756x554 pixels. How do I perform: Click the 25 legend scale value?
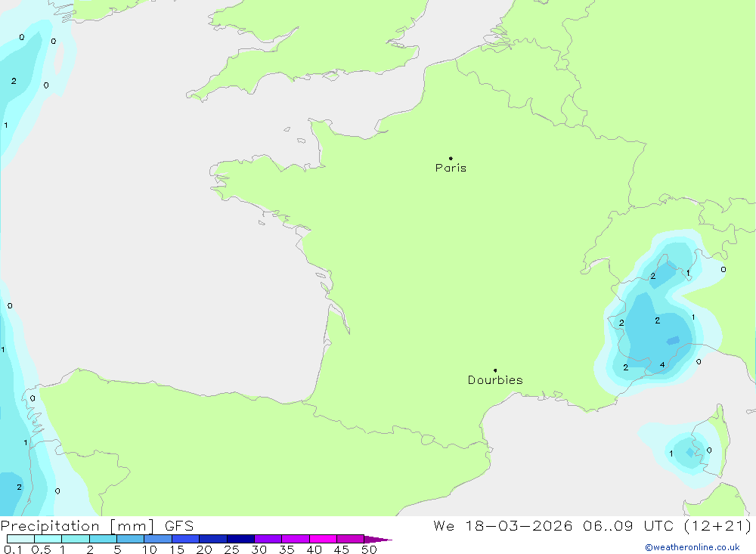(x=232, y=549)
